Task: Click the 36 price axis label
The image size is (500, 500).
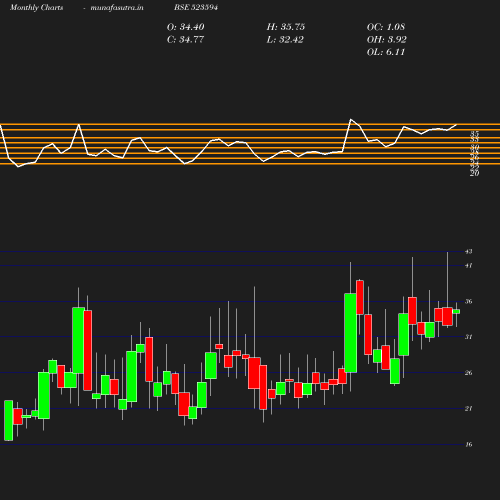Action: click(469, 301)
